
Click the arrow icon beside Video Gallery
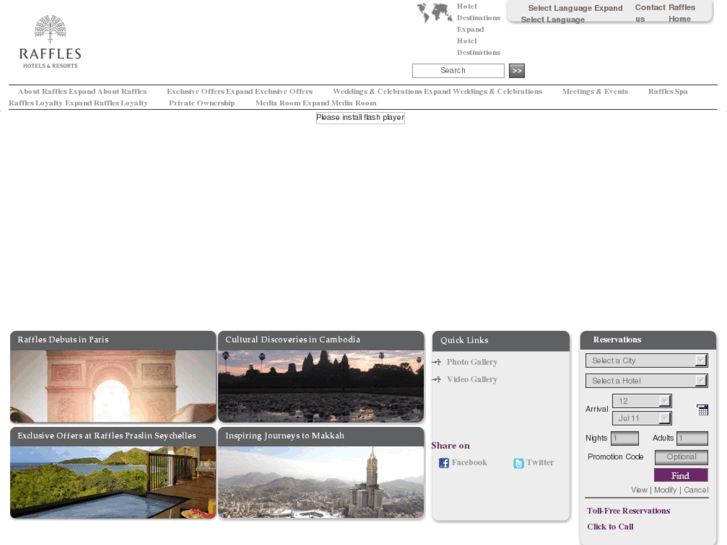coord(437,379)
